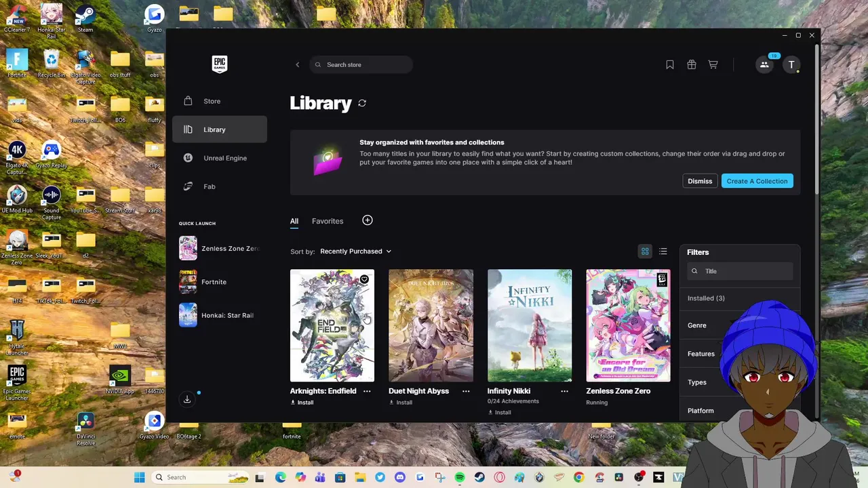868x488 pixels.
Task: Open Elgato Video Capture desktop shortcut
Action: coord(85,66)
